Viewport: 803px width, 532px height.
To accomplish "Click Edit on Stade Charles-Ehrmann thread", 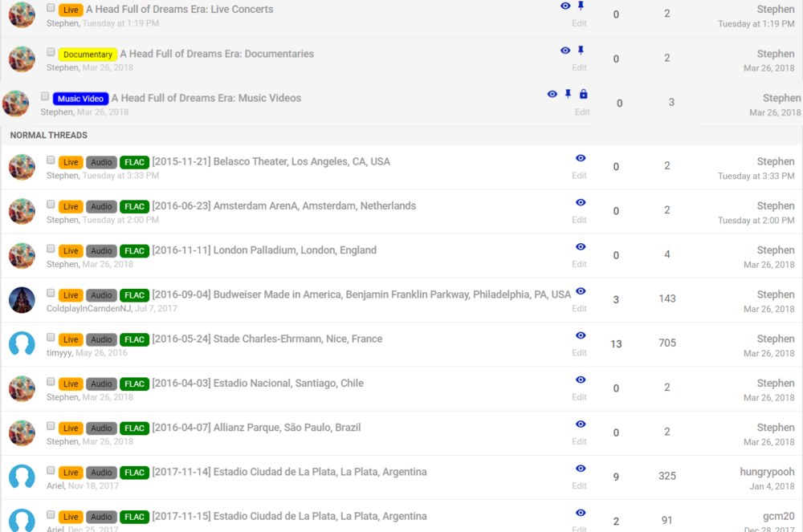I will click(x=579, y=353).
